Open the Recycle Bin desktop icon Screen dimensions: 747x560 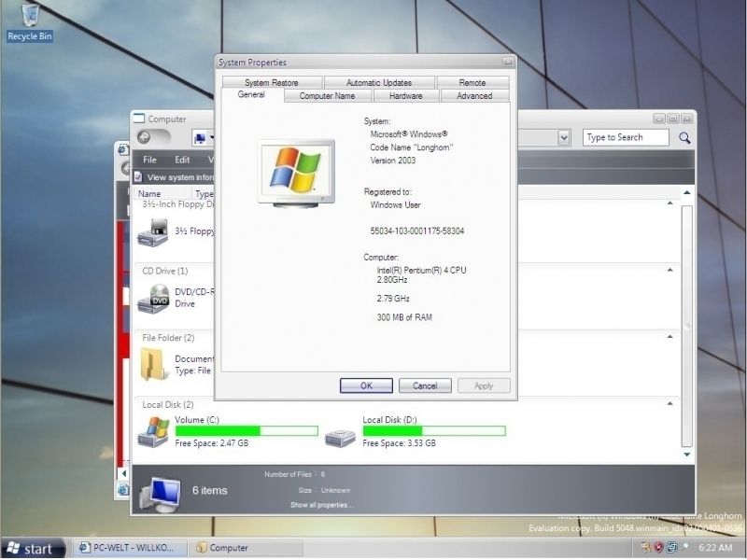(30, 21)
